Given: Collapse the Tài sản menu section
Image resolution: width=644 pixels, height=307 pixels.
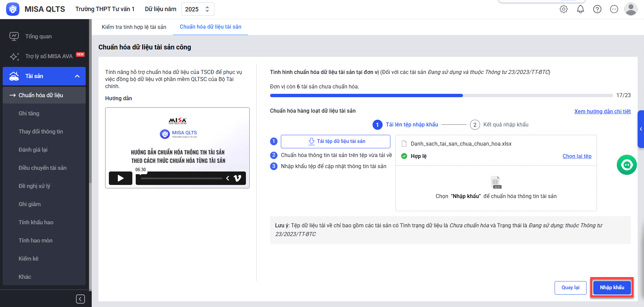Looking at the screenshot, I should tap(77, 76).
